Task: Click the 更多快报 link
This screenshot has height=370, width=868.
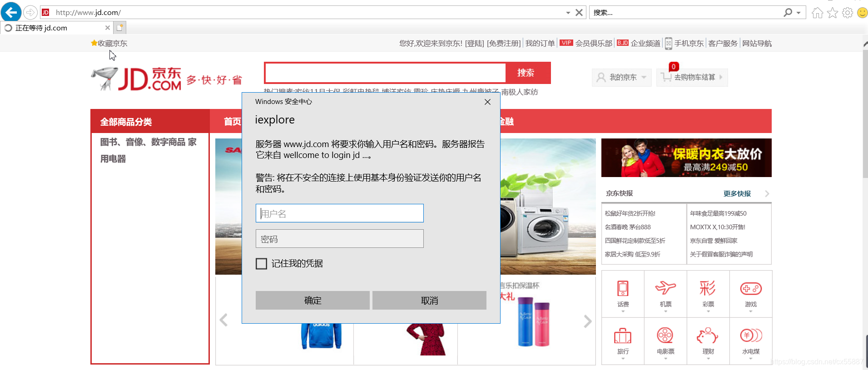Action: click(x=737, y=193)
